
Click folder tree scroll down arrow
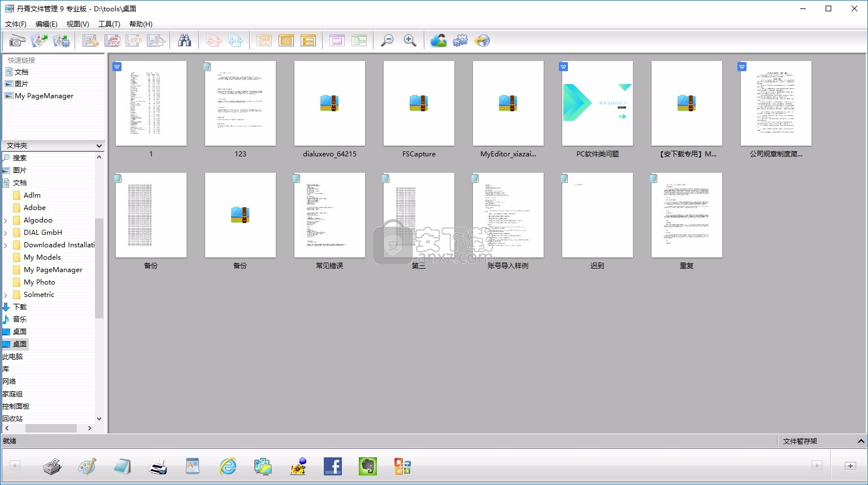pyautogui.click(x=99, y=419)
